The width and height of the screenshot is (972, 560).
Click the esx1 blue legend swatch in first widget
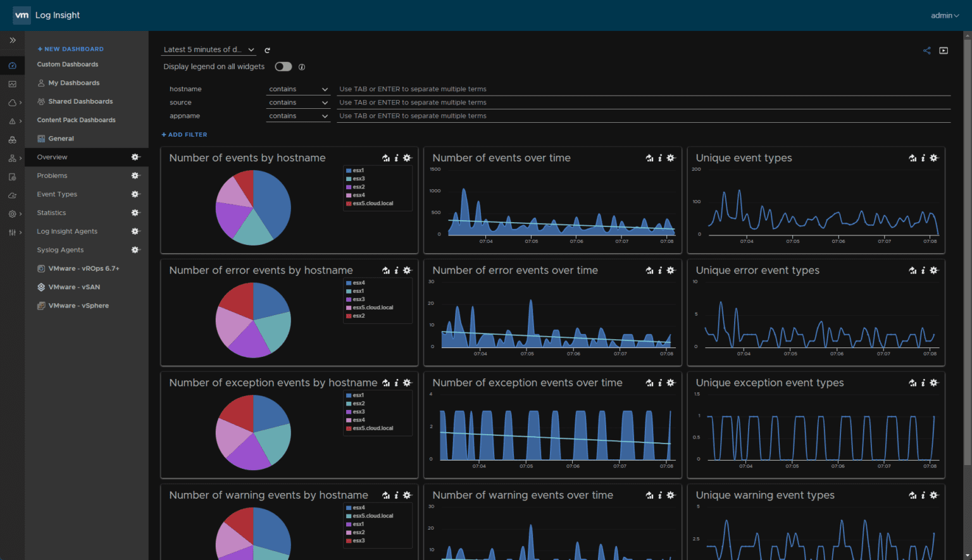click(349, 170)
